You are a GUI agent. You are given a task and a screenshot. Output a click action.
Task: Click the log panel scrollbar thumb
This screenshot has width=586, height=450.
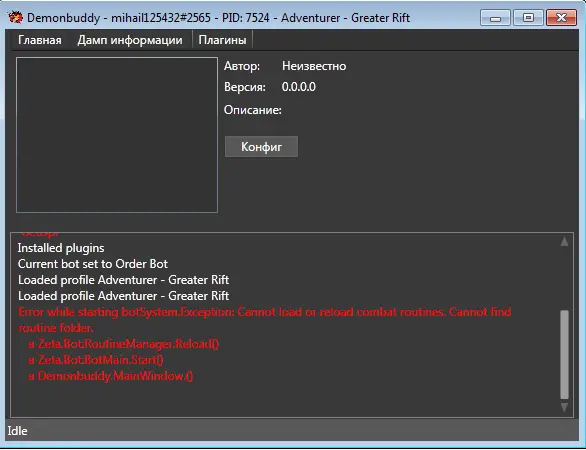[x=564, y=354]
